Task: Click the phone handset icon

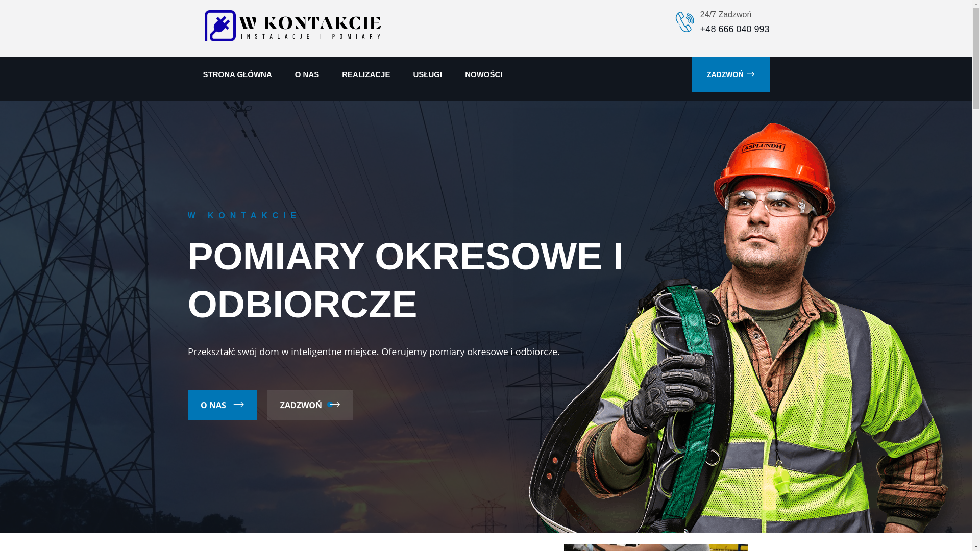Action: (x=684, y=22)
